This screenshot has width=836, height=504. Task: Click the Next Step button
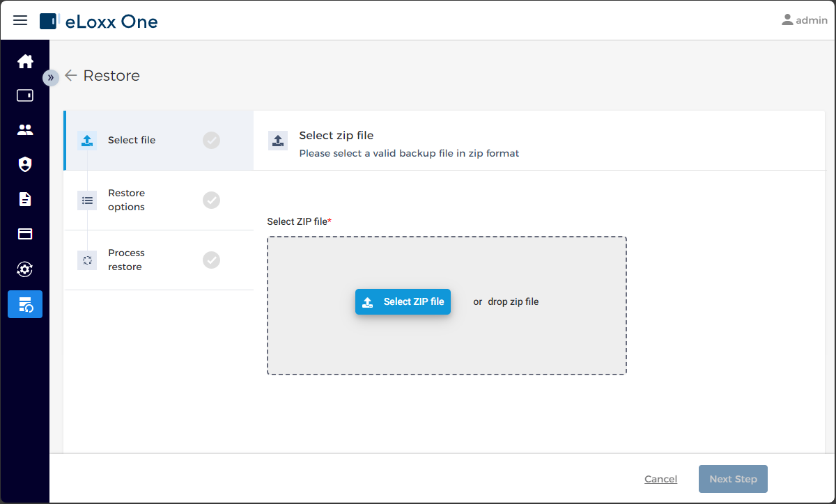point(733,479)
